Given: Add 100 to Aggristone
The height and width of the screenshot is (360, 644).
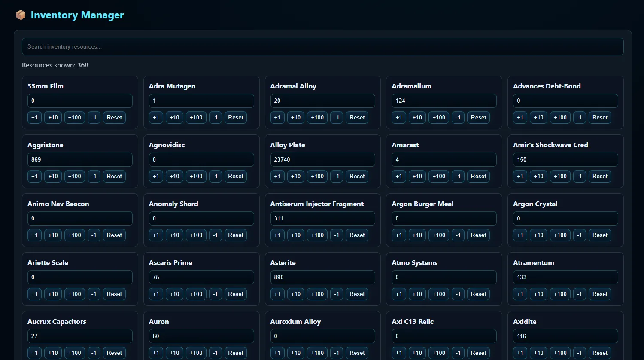Looking at the screenshot, I should [x=75, y=176].
